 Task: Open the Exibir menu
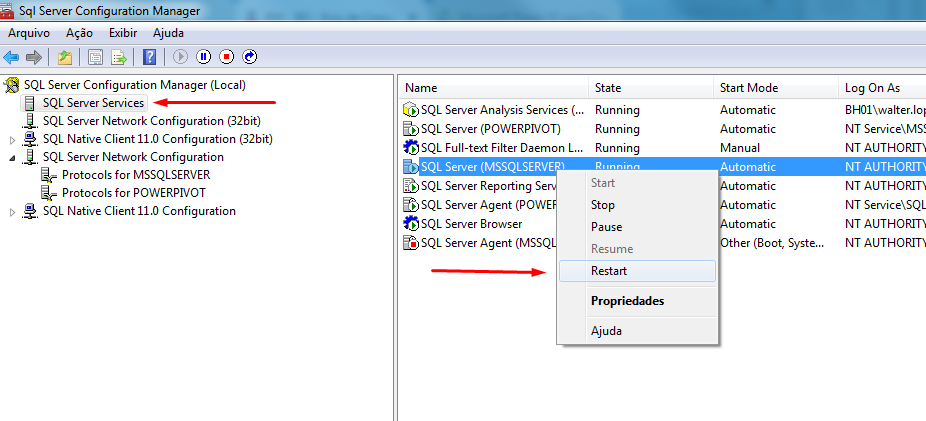[123, 33]
